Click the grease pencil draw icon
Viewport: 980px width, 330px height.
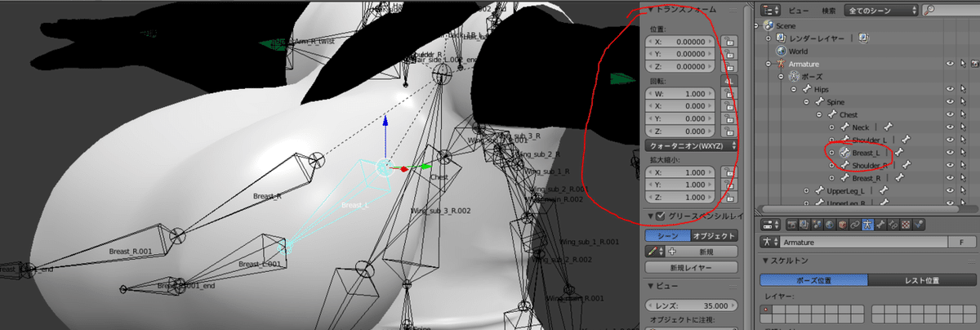pos(656,252)
